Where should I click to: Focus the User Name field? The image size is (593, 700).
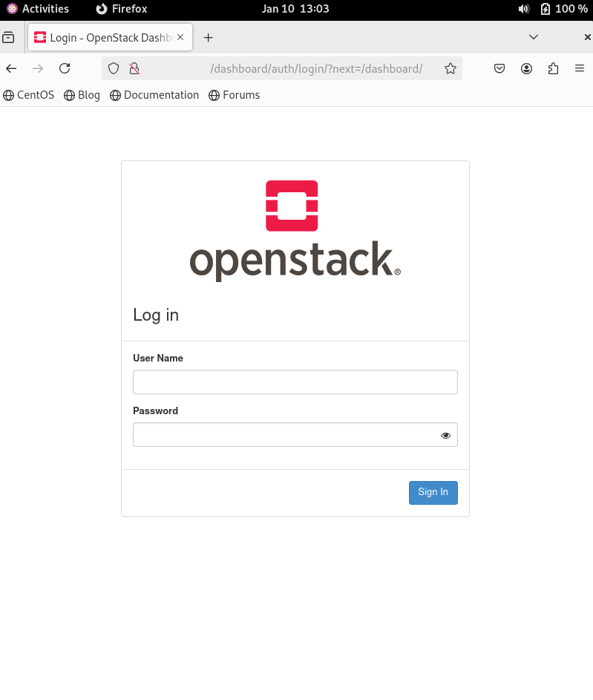point(295,382)
